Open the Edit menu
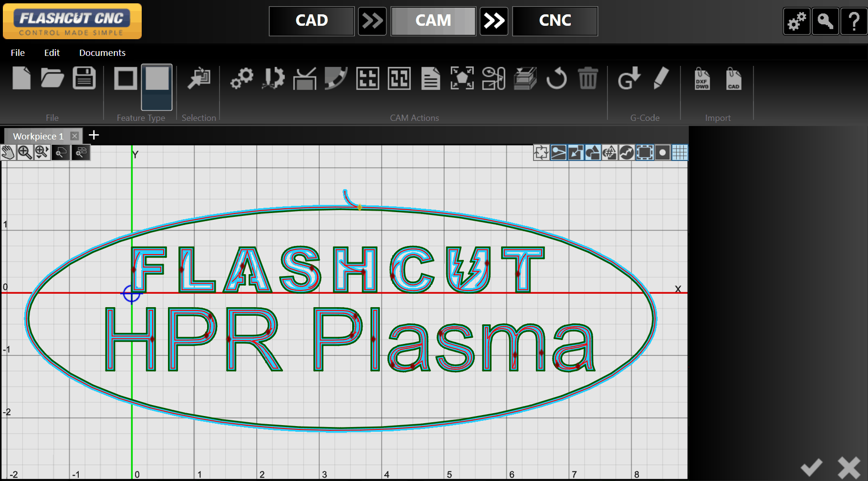Image resolution: width=868 pixels, height=481 pixels. click(x=52, y=53)
